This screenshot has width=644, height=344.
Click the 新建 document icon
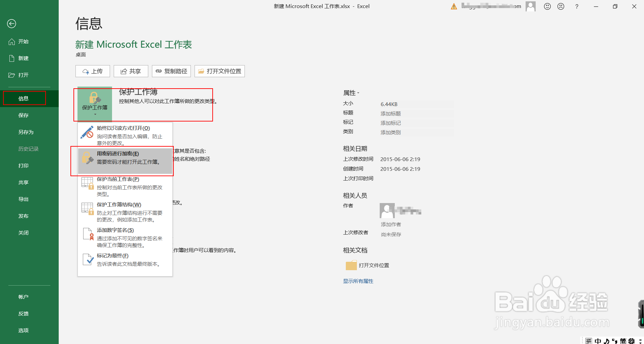(11, 58)
